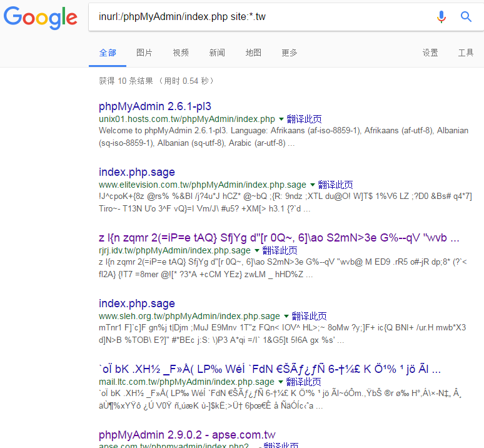
Task: Click the rjrj.idv.tw/phpMyAdmin/index.php.sage URL text
Action: [x=174, y=251]
